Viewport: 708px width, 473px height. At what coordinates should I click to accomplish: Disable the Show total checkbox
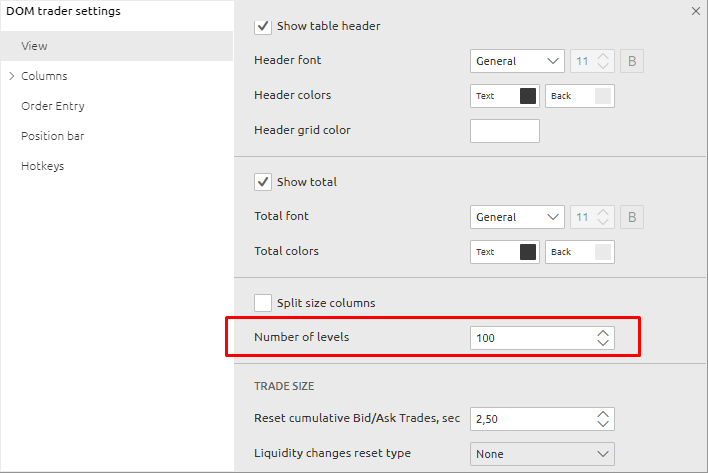coord(264,182)
